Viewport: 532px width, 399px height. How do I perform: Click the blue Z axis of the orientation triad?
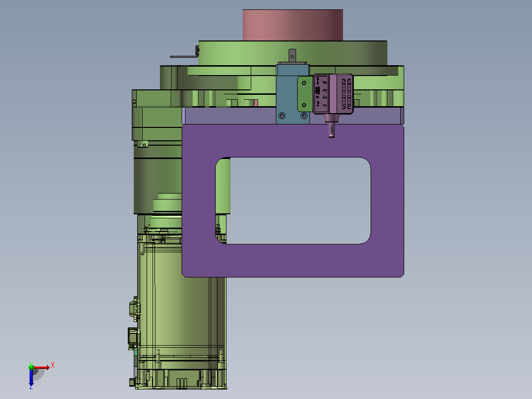pos(31,377)
